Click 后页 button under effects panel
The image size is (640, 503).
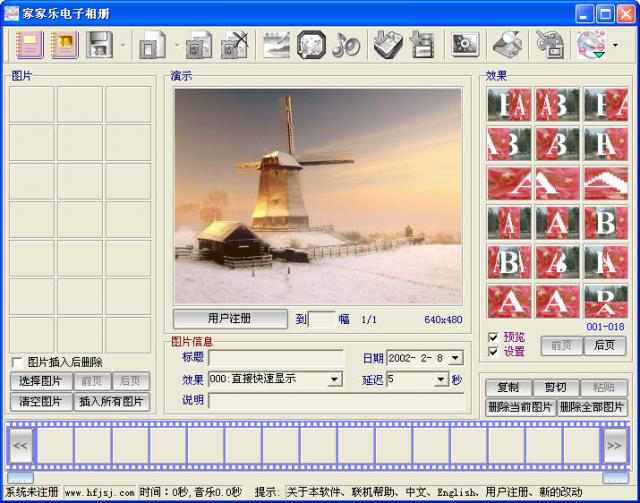(604, 345)
